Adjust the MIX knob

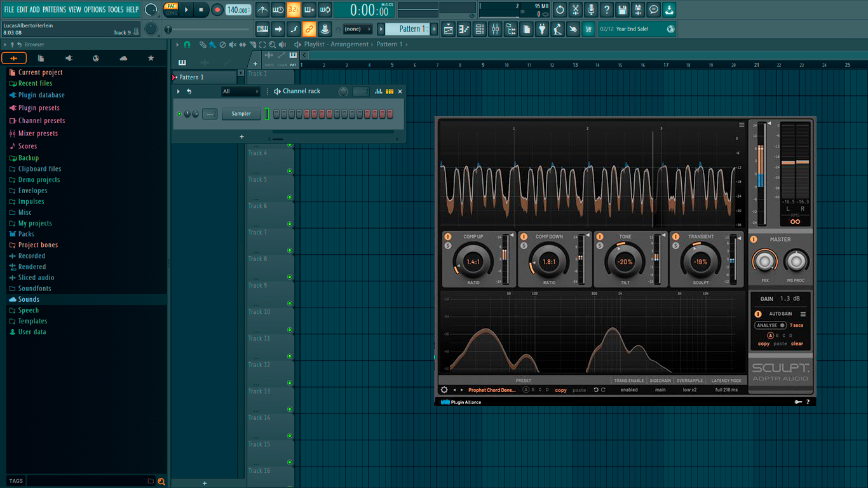pyautogui.click(x=764, y=261)
